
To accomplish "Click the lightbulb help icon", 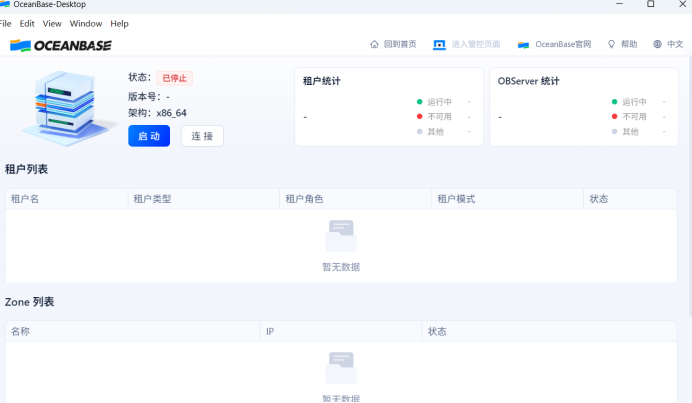I will pyautogui.click(x=611, y=44).
